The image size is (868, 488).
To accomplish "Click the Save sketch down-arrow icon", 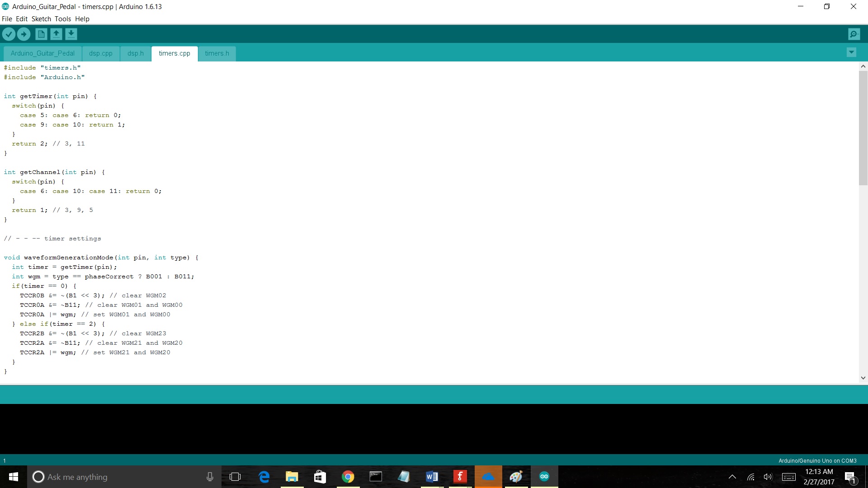I will point(71,34).
